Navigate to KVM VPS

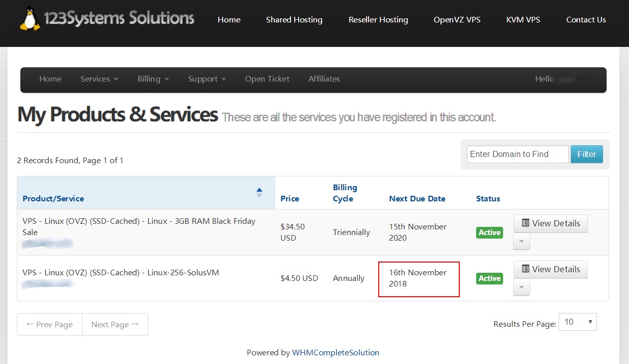coord(523,20)
